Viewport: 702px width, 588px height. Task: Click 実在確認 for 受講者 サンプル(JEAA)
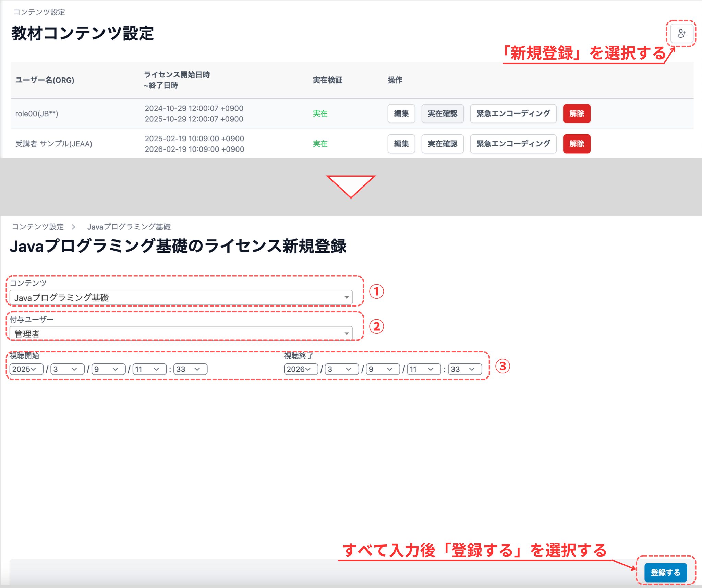(x=443, y=144)
